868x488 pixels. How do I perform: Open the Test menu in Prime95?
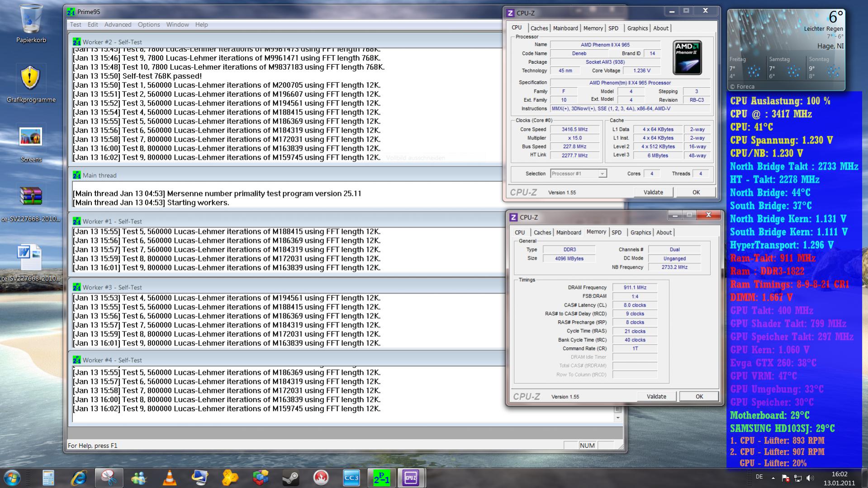[x=76, y=24]
